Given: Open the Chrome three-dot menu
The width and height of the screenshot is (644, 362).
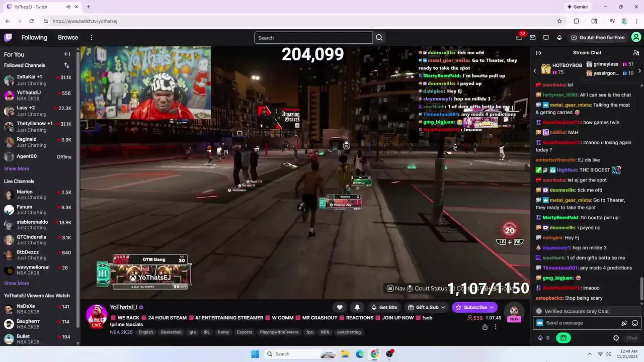Looking at the screenshot, I should (636, 21).
